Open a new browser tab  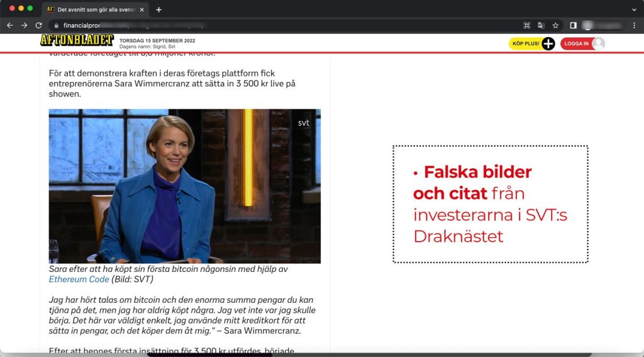coord(159,9)
